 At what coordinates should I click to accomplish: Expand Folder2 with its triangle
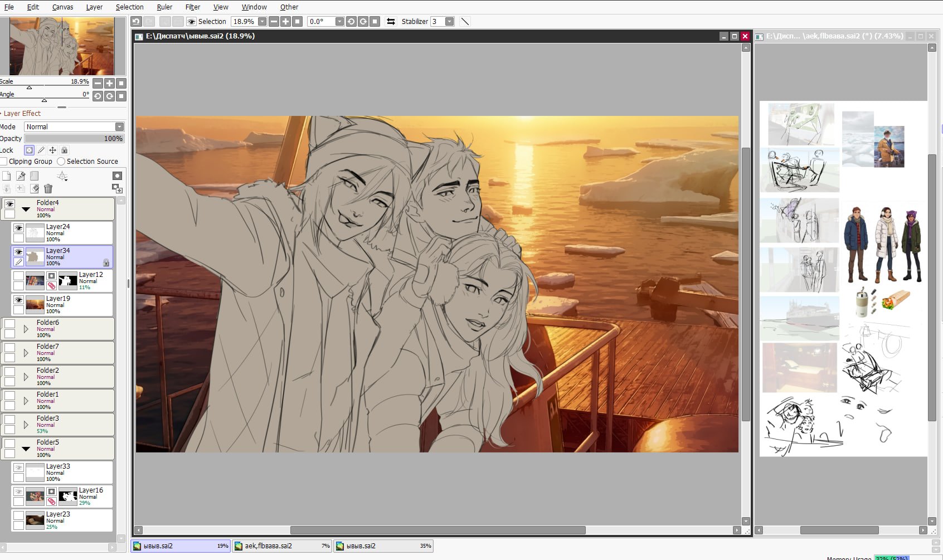(26, 377)
